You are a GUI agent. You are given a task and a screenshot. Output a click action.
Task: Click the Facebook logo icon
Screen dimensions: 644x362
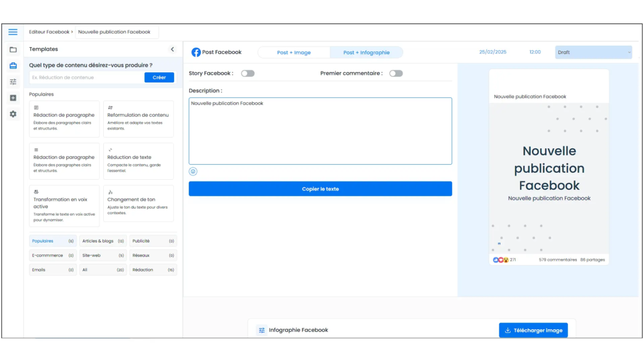coord(196,52)
